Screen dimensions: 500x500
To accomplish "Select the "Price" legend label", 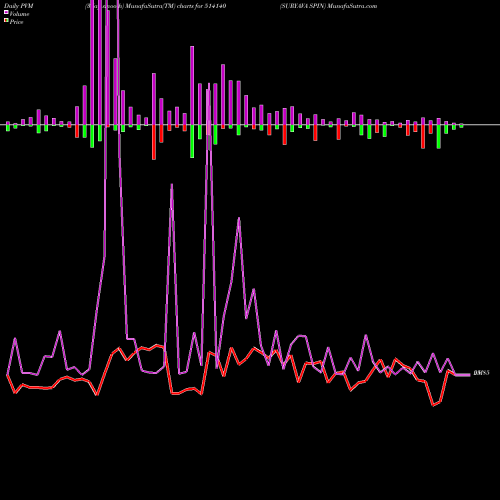I will tap(16, 22).
